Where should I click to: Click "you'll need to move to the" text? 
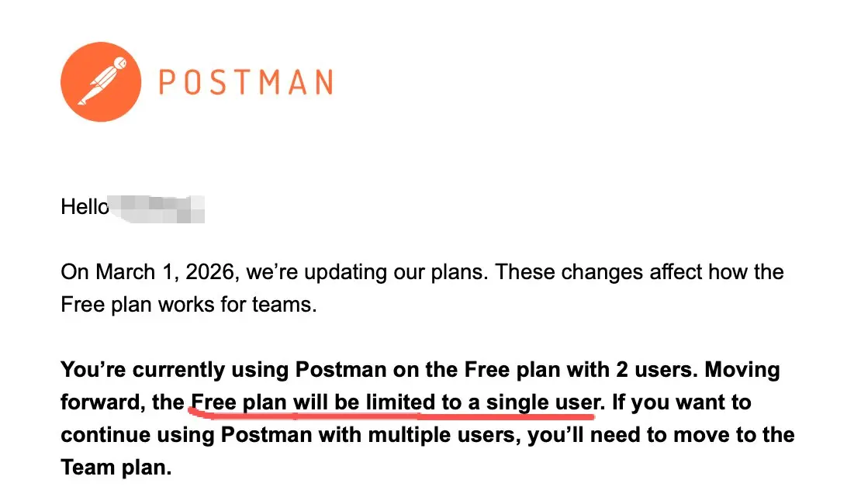pyautogui.click(x=661, y=435)
